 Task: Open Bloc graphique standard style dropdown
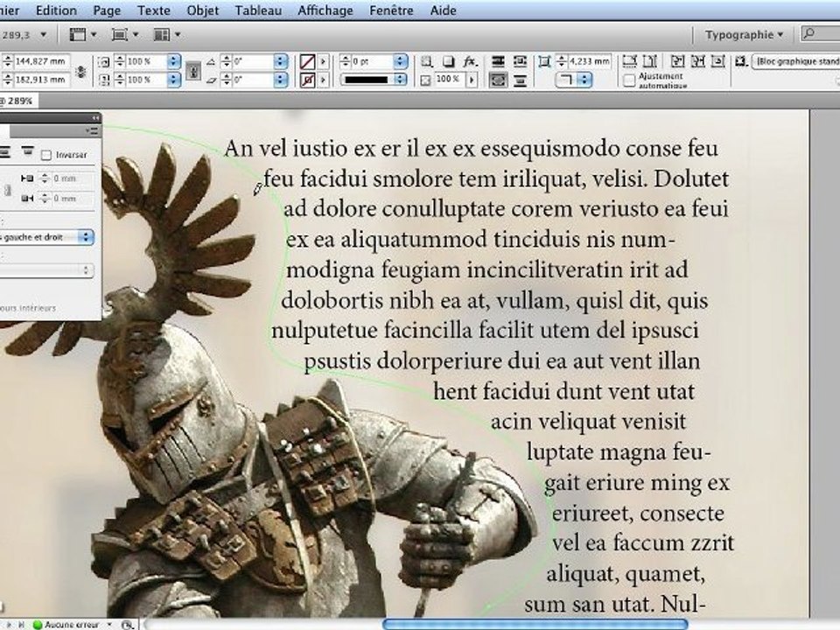click(x=796, y=61)
